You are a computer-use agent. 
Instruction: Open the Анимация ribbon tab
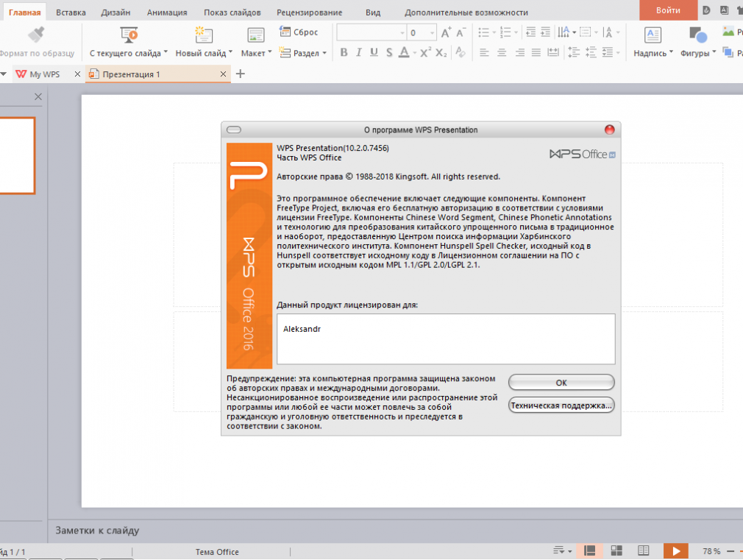point(167,13)
